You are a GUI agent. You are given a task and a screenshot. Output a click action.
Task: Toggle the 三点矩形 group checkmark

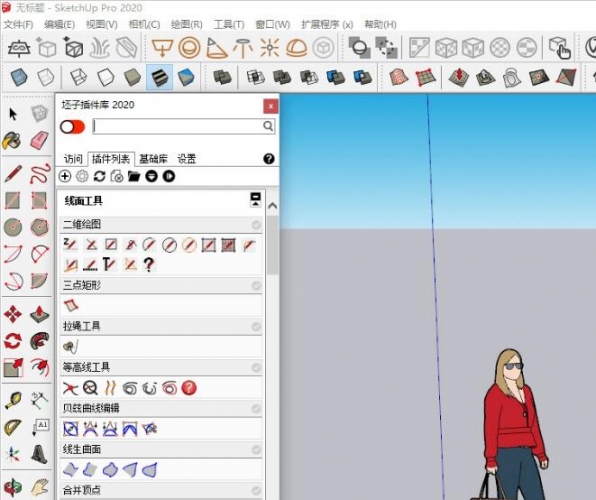click(x=256, y=286)
